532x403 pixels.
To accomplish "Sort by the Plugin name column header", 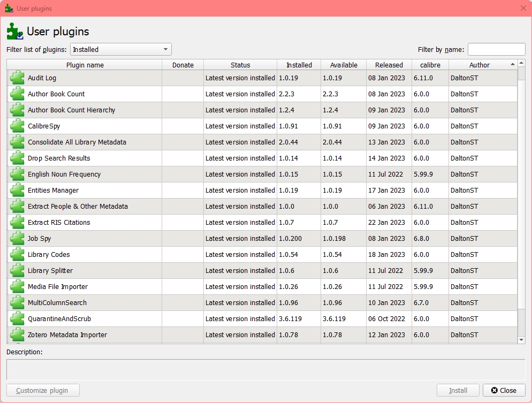I will coord(85,65).
